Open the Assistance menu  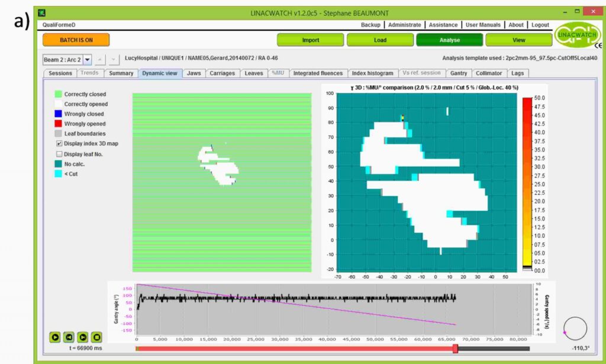pos(443,25)
